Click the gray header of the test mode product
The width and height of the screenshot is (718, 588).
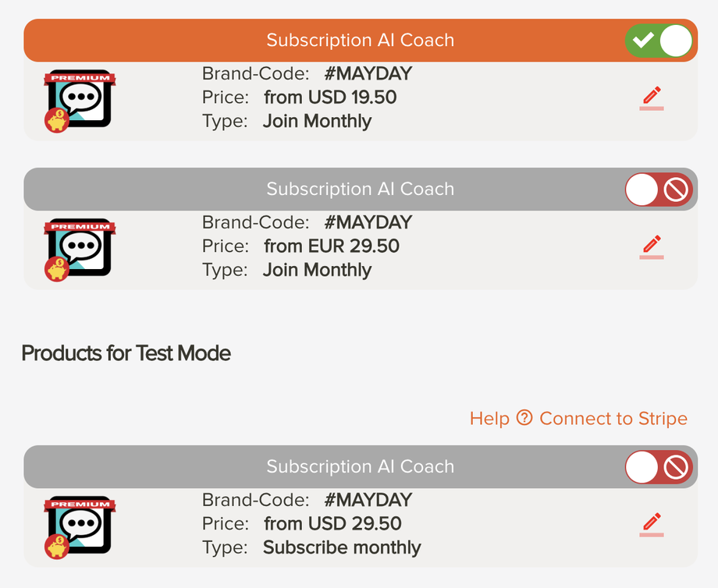(360, 467)
